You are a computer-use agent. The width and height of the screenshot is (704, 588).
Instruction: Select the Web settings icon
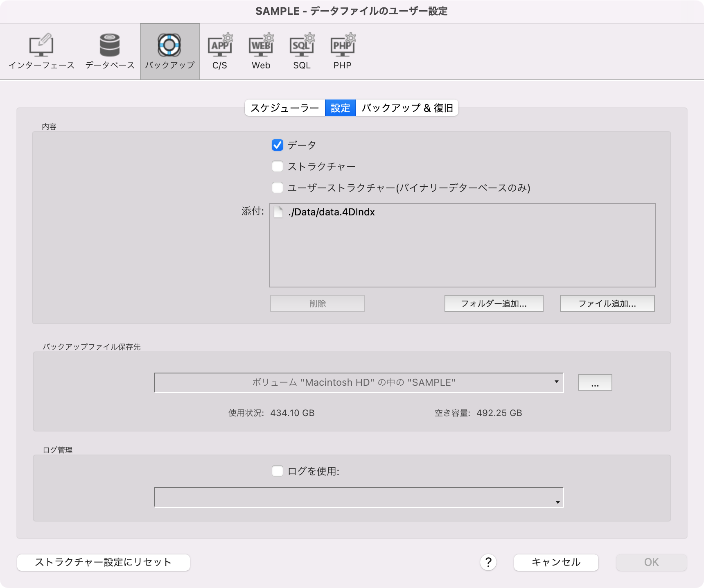(260, 50)
